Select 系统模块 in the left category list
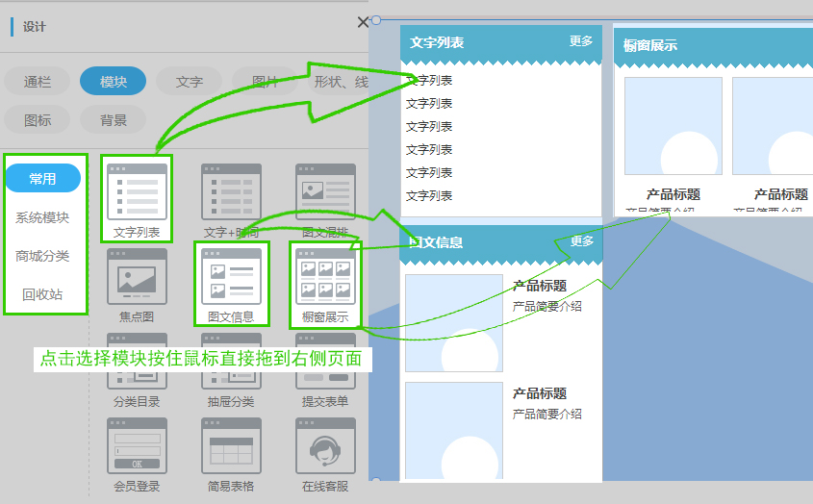 (x=42, y=217)
